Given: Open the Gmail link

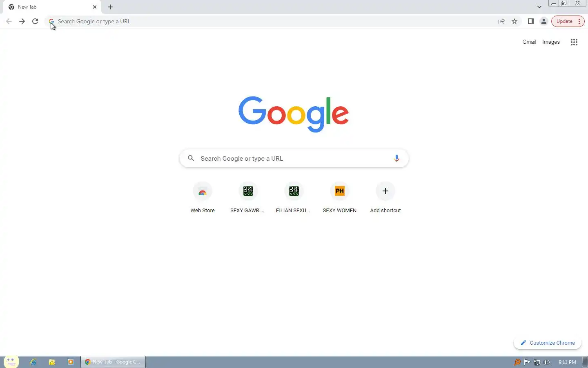Looking at the screenshot, I should pos(529,42).
